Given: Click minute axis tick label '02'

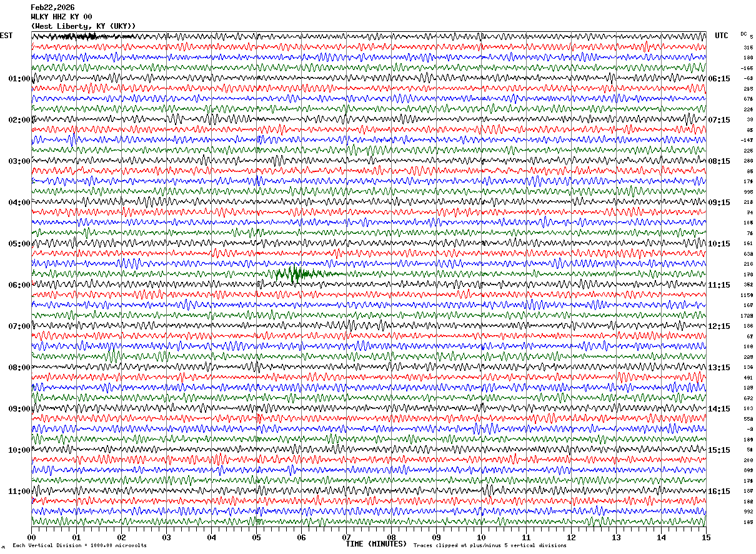Looking at the screenshot, I should coord(121,538).
